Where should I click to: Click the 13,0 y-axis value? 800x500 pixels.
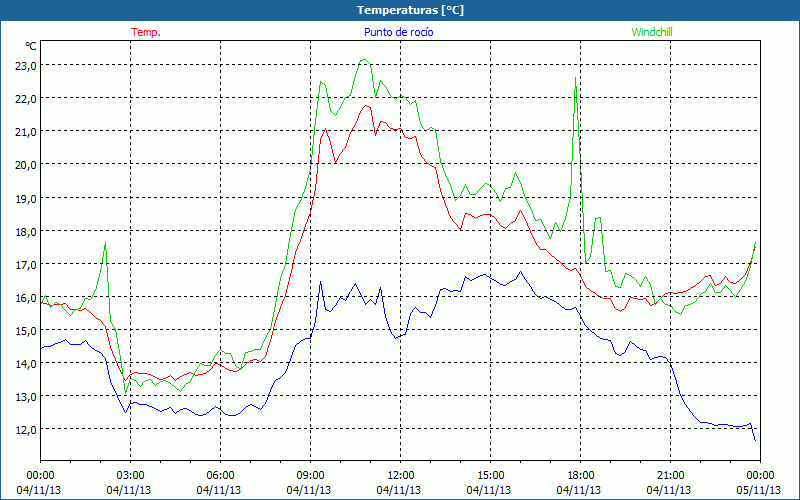pos(26,397)
